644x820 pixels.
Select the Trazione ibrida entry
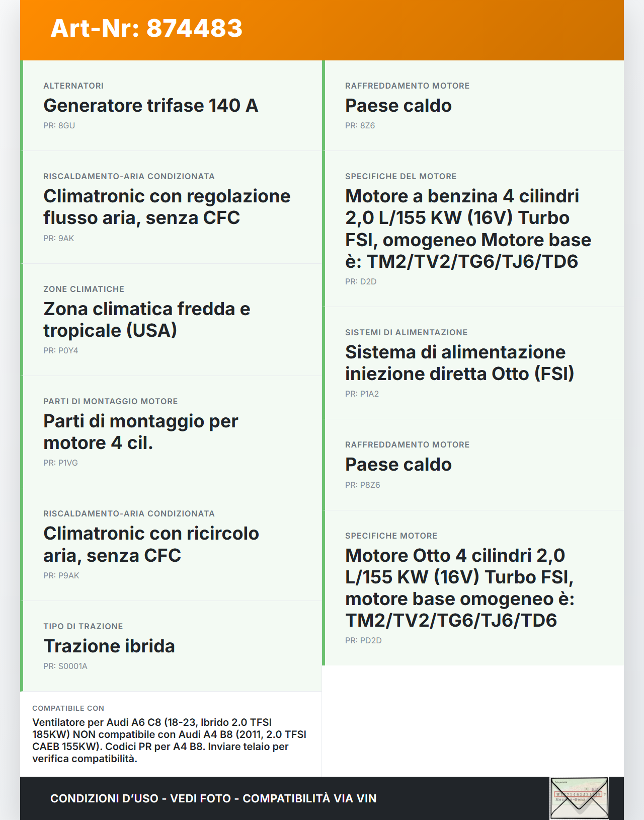109,646
